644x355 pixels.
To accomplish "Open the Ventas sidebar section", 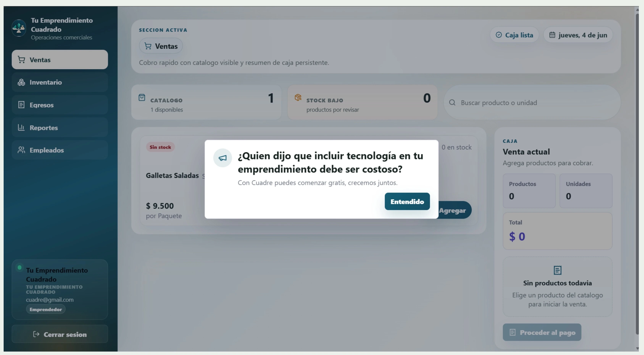I will click(x=60, y=60).
